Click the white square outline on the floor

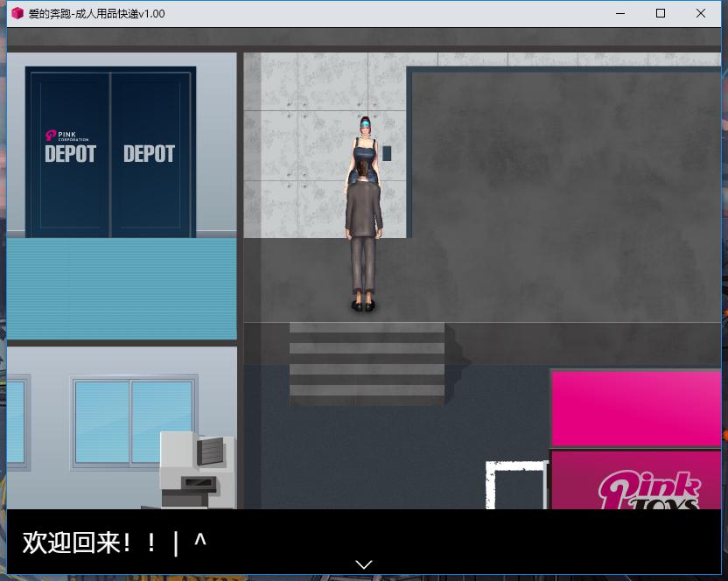[517, 485]
